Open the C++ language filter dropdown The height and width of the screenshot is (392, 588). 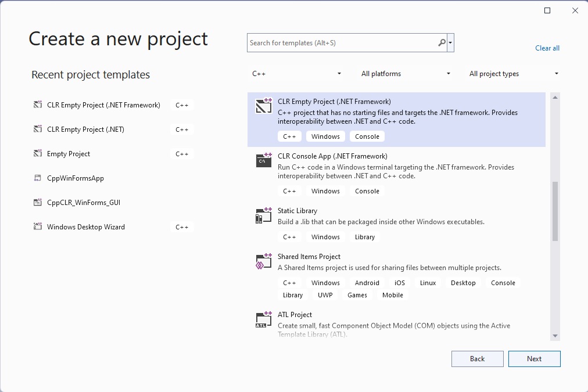tap(296, 74)
